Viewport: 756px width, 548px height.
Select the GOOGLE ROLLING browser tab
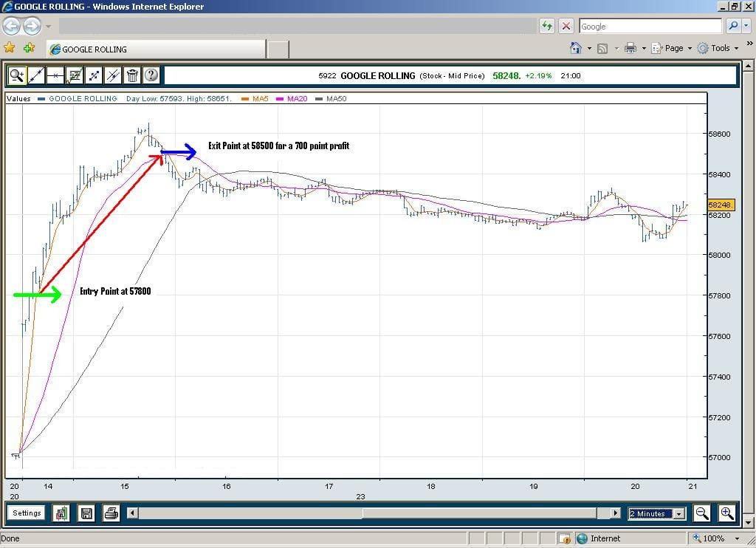[x=156, y=49]
